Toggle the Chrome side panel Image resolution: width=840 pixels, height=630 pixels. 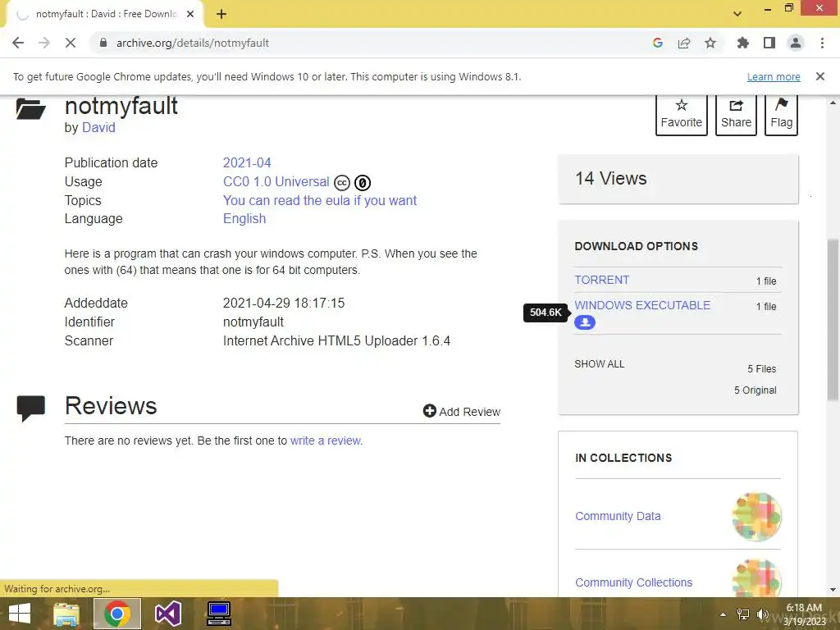(769, 43)
